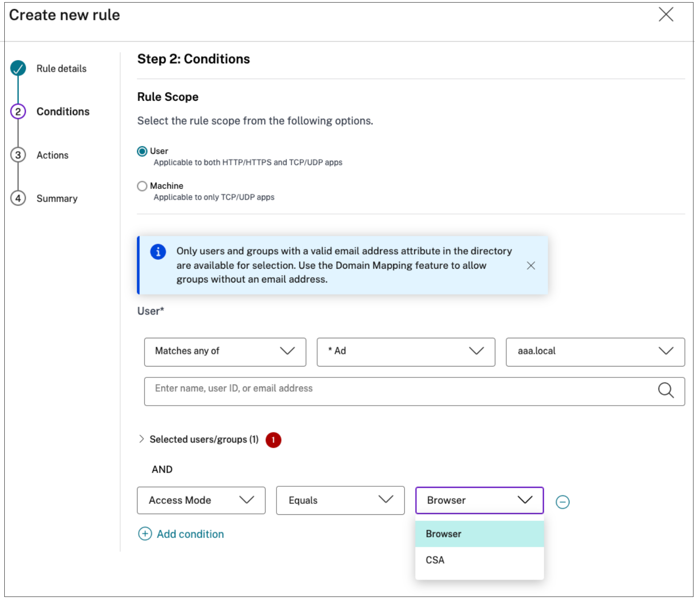Viewport: 700px width, 606px height.
Task: Select the User rule scope radio button
Action: pyautogui.click(x=142, y=151)
